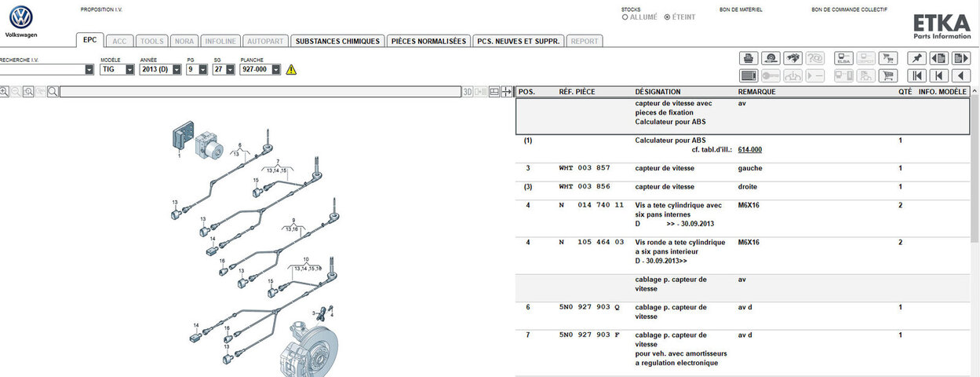
Task: Toggle the split layout view icon
Action: pos(494,92)
